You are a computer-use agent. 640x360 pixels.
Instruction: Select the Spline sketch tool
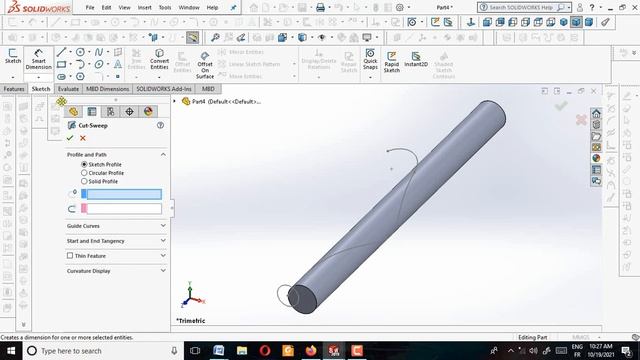(99, 52)
